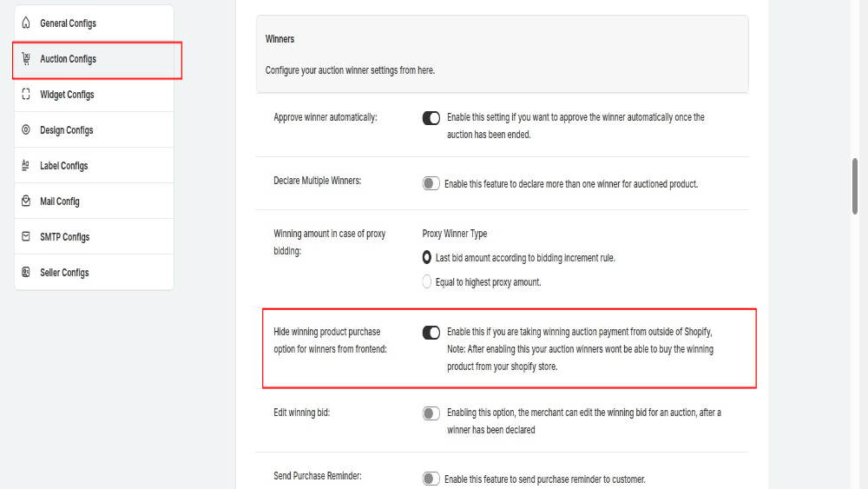The width and height of the screenshot is (868, 489).
Task: Click the SMTP Configs icon
Action: [x=26, y=236]
